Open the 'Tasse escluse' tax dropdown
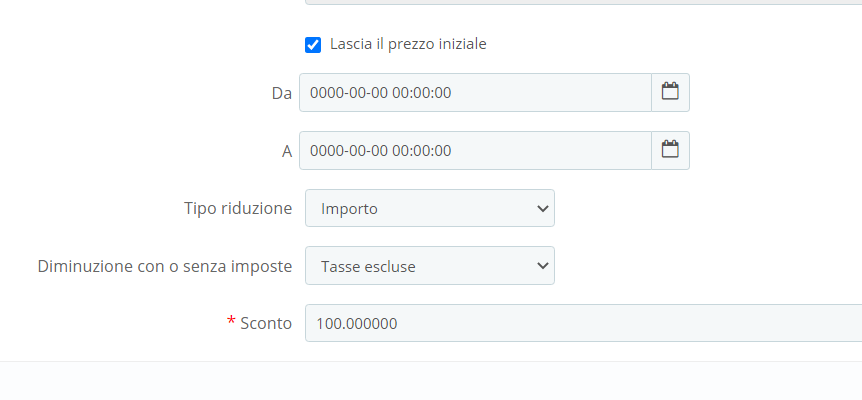This screenshot has width=862, height=400. 429,266
